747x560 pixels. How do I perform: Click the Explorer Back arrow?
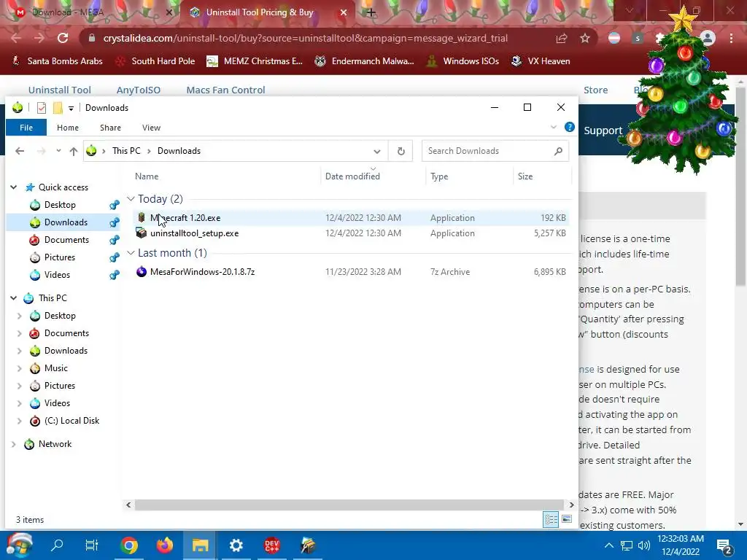(20, 151)
